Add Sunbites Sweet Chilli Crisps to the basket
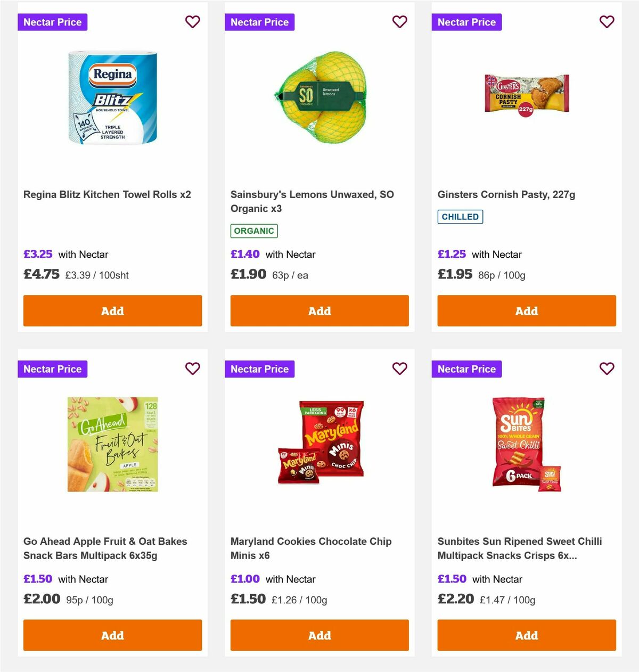Viewport: 639px width, 672px height. point(526,635)
